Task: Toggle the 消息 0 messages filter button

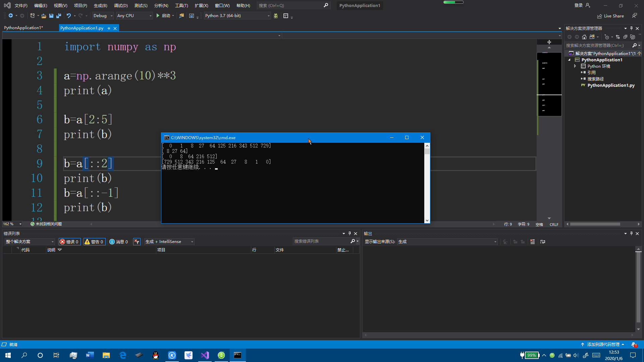Action: [118, 241]
